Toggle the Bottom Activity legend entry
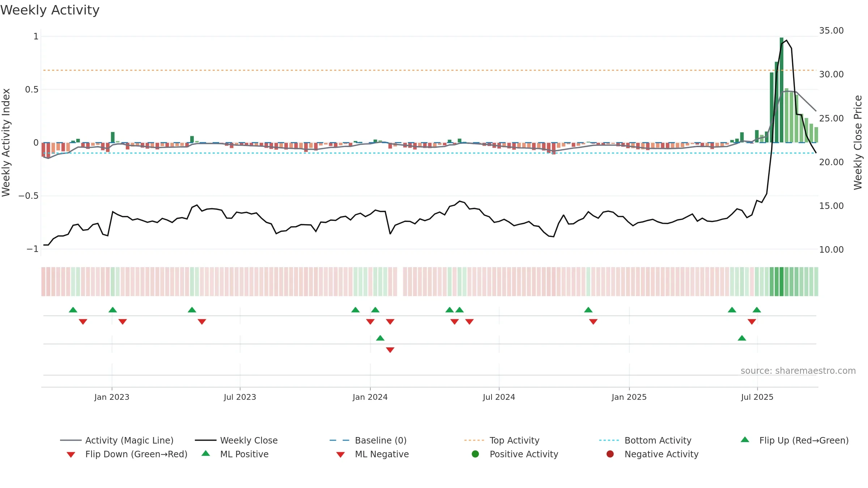Image resolution: width=868 pixels, height=488 pixels. tap(645, 440)
